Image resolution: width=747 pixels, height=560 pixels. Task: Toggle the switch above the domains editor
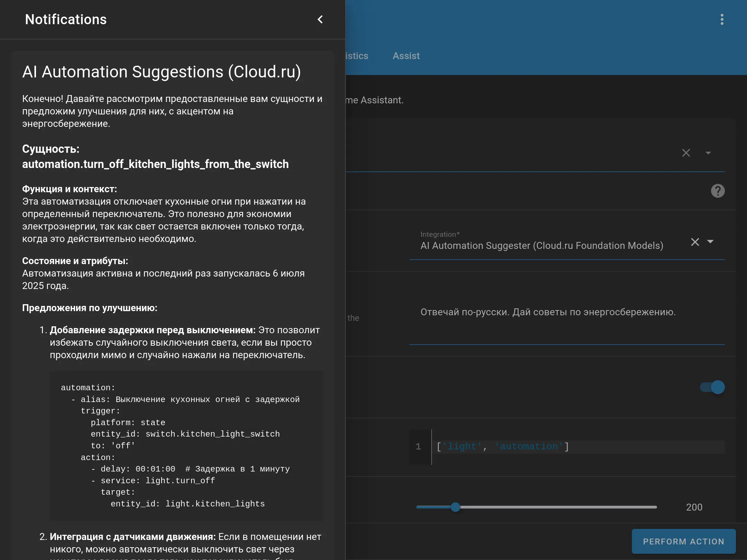click(712, 387)
